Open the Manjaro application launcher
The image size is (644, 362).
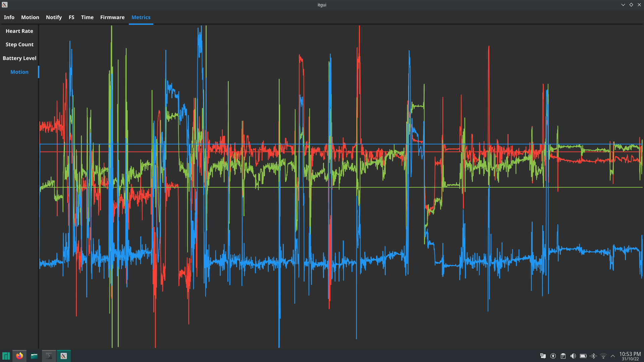tap(6, 356)
